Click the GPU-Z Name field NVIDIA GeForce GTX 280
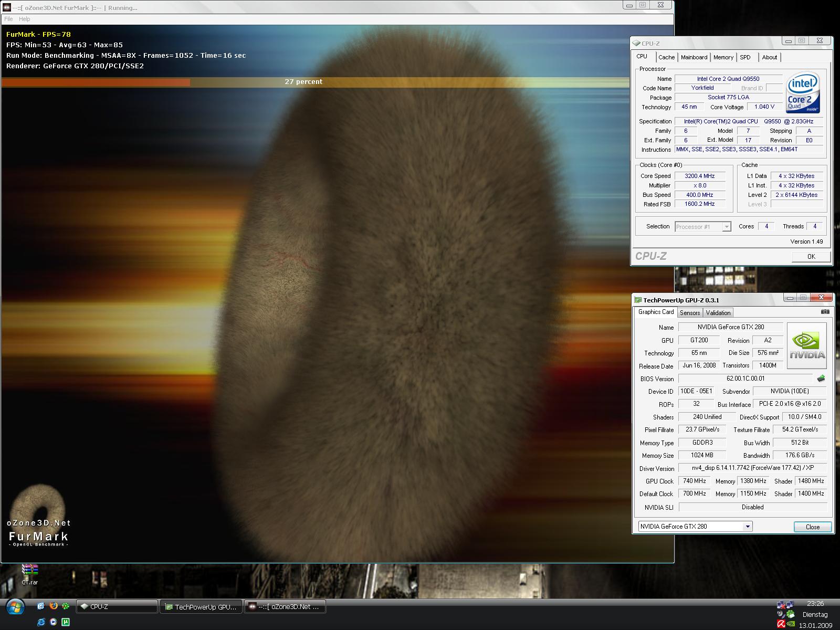Viewport: 840px width, 630px height. [x=731, y=327]
